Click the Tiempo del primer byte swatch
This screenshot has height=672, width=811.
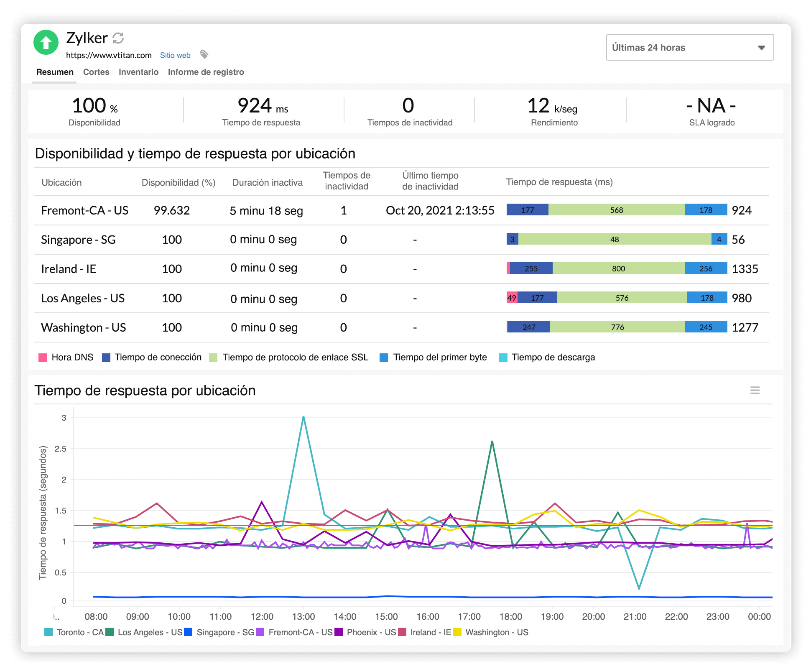(x=384, y=358)
